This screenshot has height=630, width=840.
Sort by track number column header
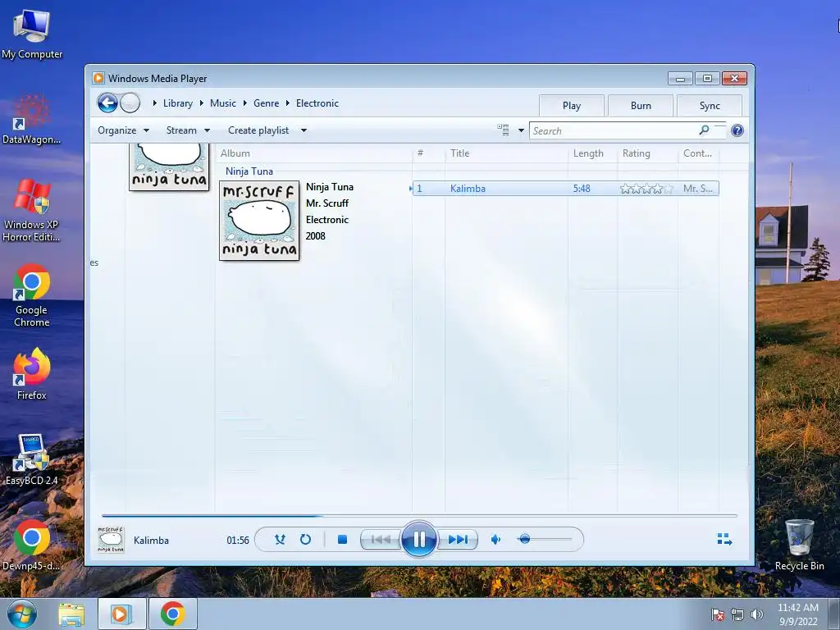[x=428, y=153]
